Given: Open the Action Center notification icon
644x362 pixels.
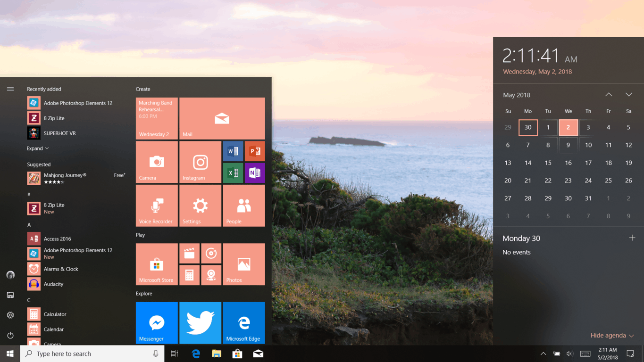Looking at the screenshot, I should coord(630,354).
